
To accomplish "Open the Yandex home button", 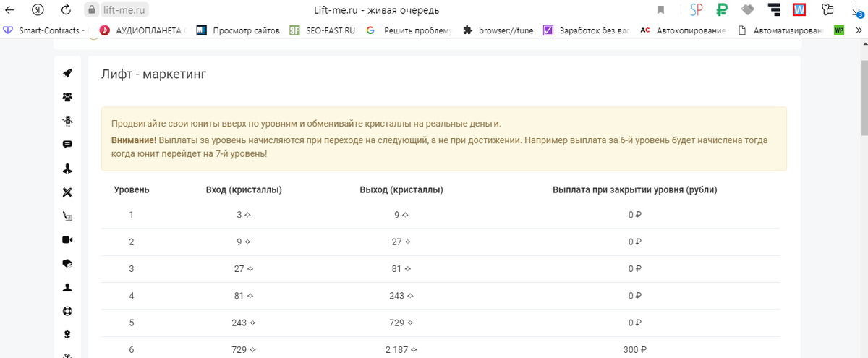I will (x=36, y=10).
